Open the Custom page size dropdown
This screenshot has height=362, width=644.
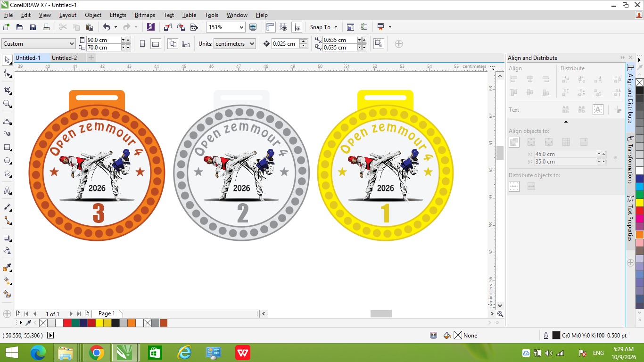pyautogui.click(x=38, y=44)
